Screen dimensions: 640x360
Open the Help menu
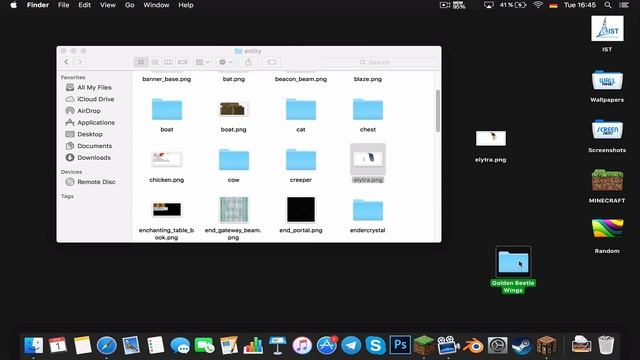[x=186, y=5]
